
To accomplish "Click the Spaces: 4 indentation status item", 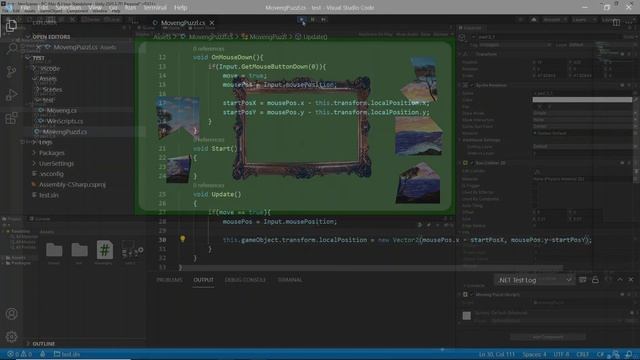I will click(534, 354).
